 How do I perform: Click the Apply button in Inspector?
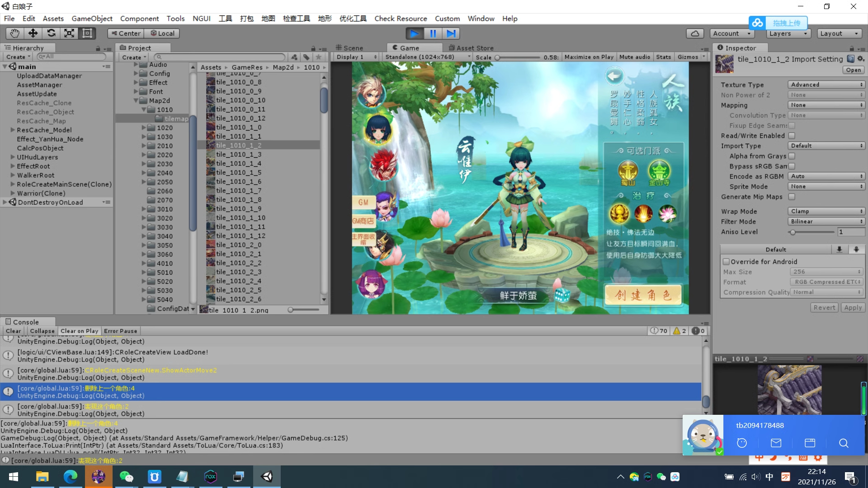[x=853, y=307]
